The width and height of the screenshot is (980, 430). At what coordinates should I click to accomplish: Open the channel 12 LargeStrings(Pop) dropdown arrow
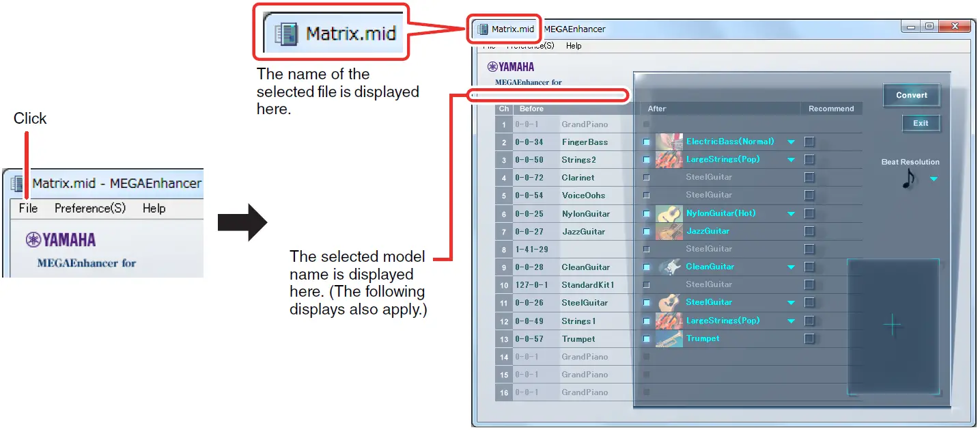[791, 321]
